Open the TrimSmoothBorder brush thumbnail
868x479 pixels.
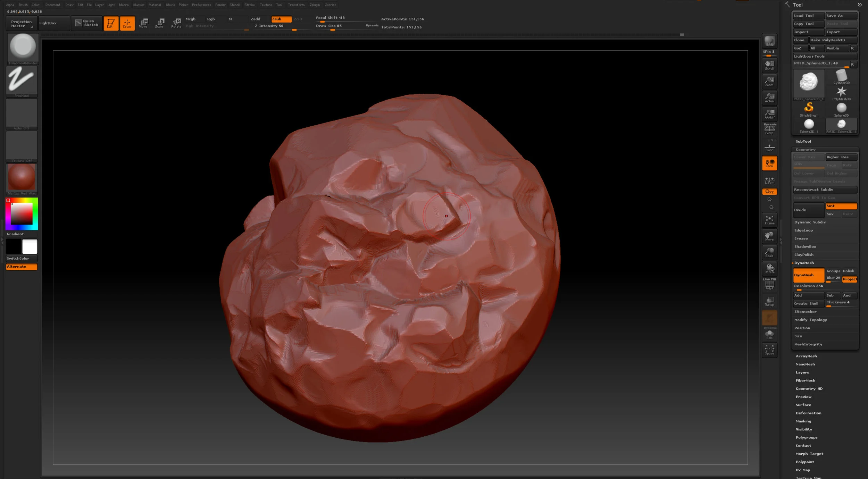(x=22, y=49)
